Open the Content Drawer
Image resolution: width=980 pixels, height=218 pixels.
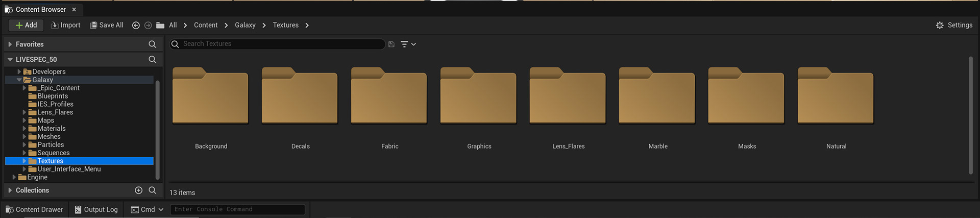click(34, 209)
